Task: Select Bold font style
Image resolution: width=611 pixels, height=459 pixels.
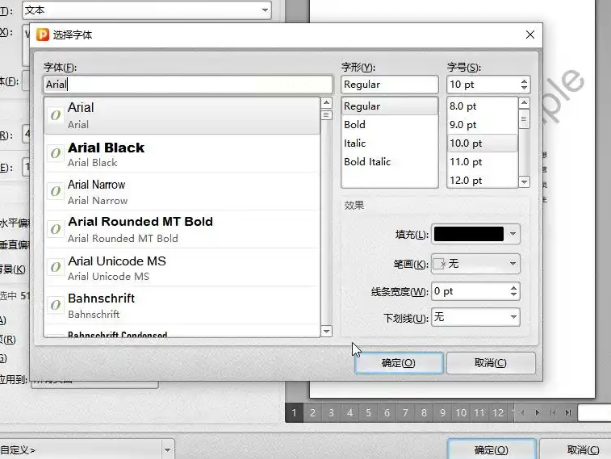Action: pyautogui.click(x=355, y=125)
